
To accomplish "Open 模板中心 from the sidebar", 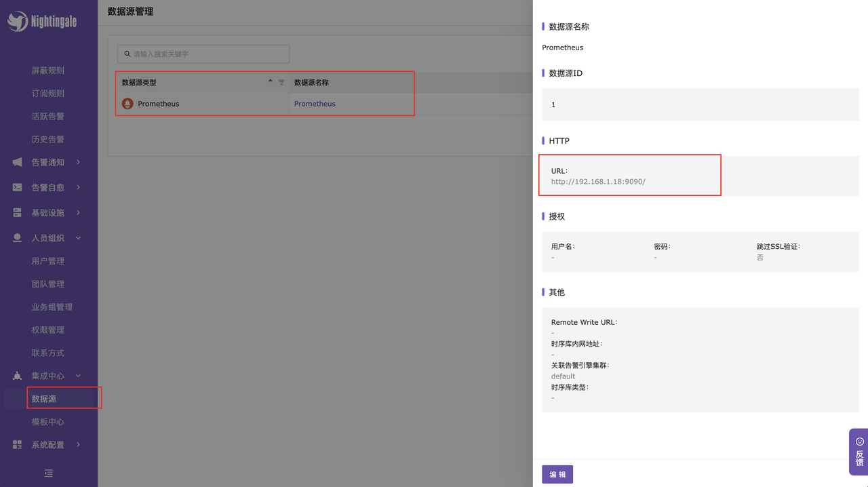I will click(x=47, y=422).
